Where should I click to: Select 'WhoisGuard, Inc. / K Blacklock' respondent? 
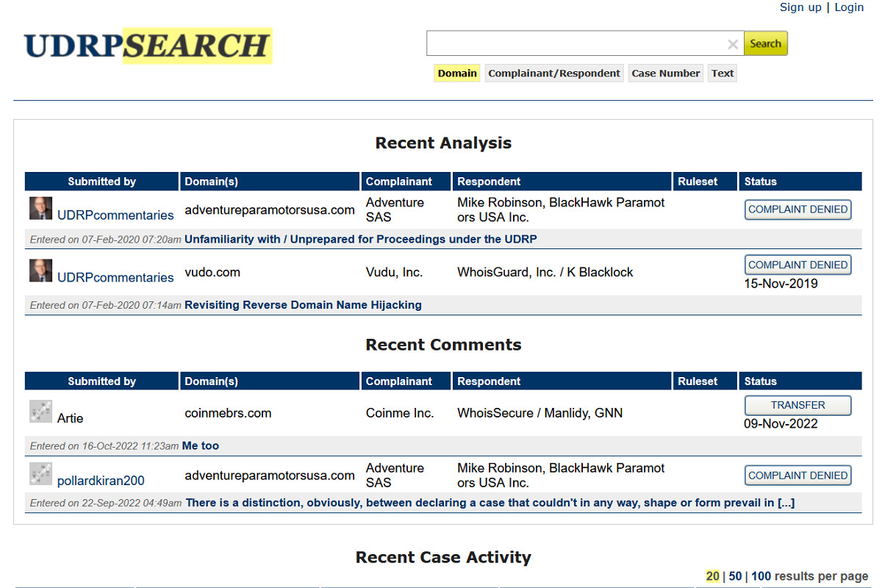tap(545, 272)
